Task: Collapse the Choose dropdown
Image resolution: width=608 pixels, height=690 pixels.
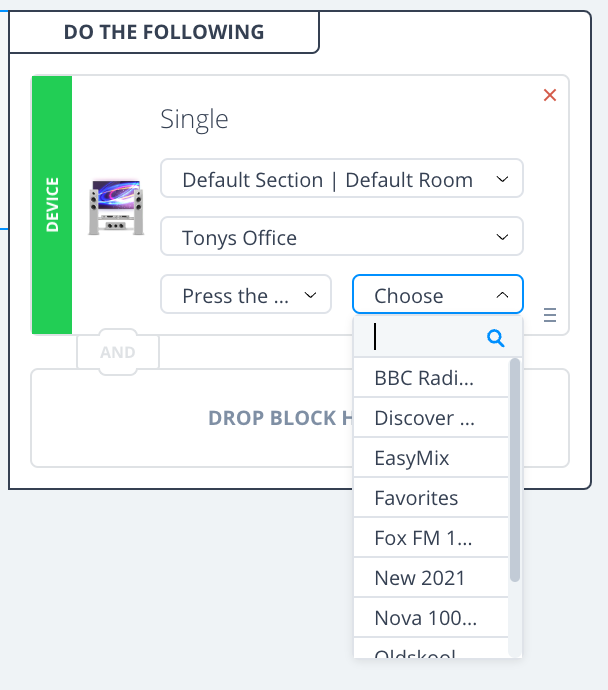Action: pyautogui.click(x=437, y=296)
